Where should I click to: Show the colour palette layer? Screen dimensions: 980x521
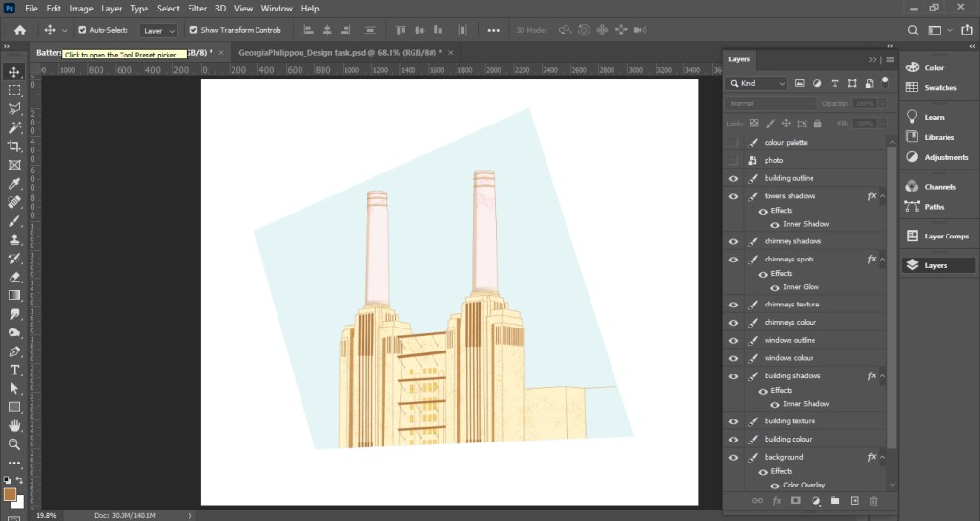(733, 143)
